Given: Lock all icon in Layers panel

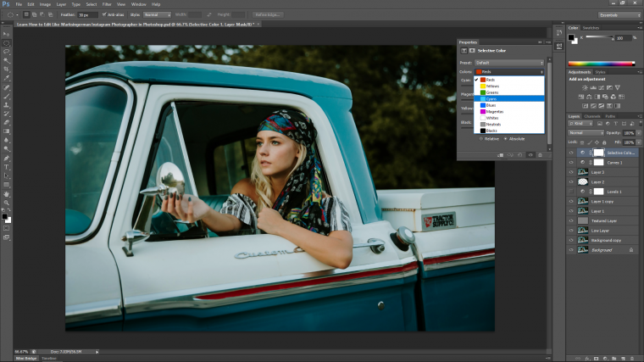Looking at the screenshot, I should coord(604,142).
